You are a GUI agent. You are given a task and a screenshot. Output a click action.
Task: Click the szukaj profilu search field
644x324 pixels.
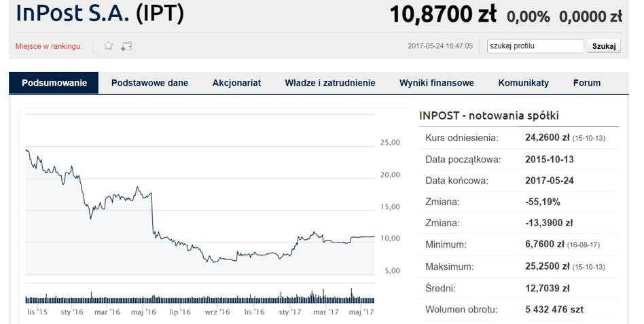(x=535, y=46)
